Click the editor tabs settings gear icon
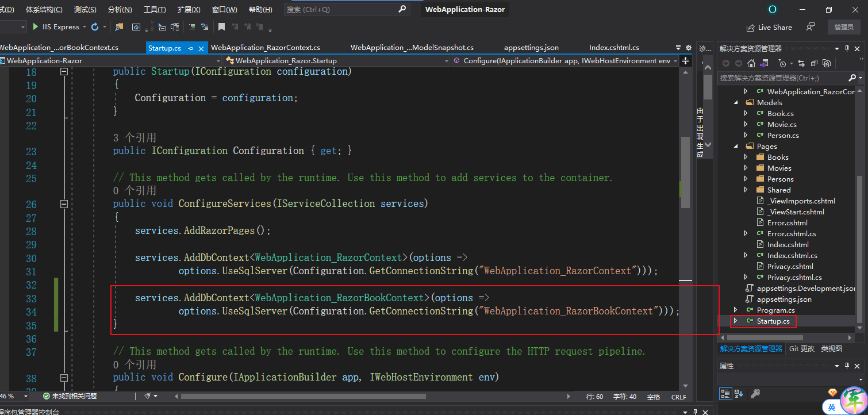This screenshot has height=415, width=868. (689, 48)
